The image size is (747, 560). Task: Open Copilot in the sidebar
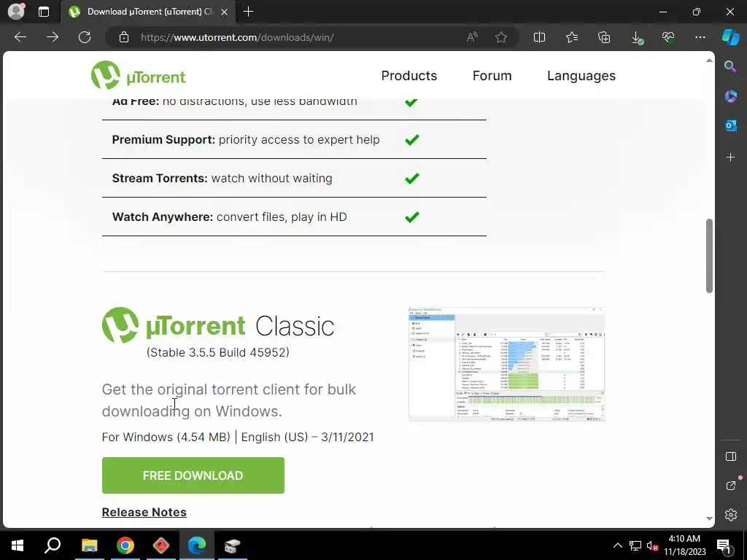(731, 37)
